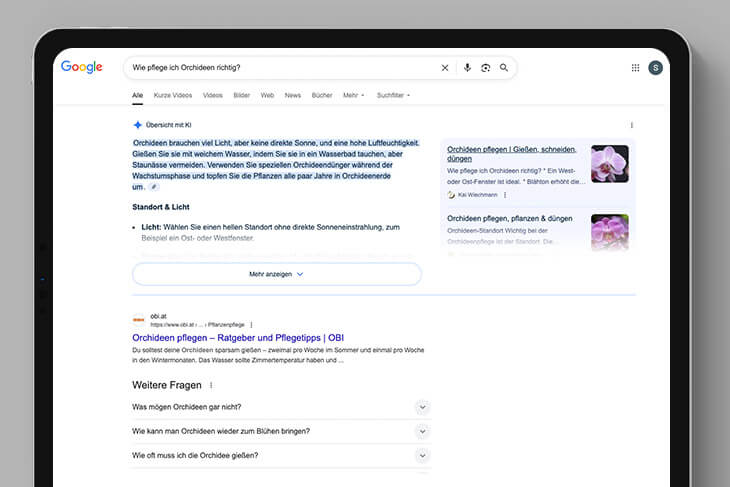Click the obi.at site name
Viewport: 730px width, 487px height.
[x=158, y=316]
